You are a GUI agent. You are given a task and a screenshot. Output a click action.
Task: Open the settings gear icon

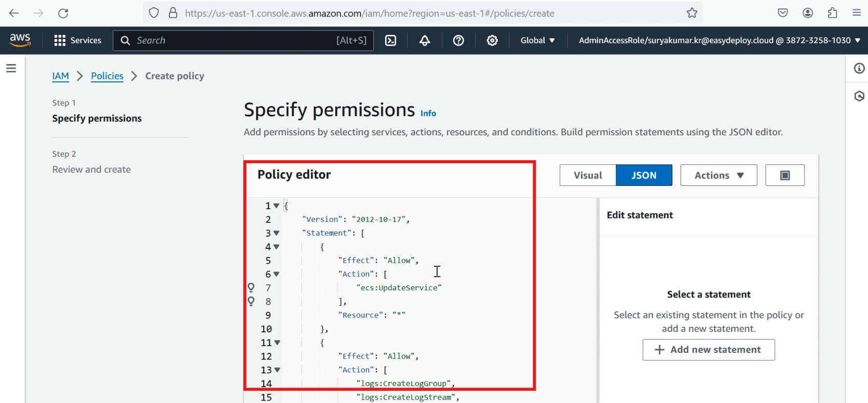pos(492,40)
